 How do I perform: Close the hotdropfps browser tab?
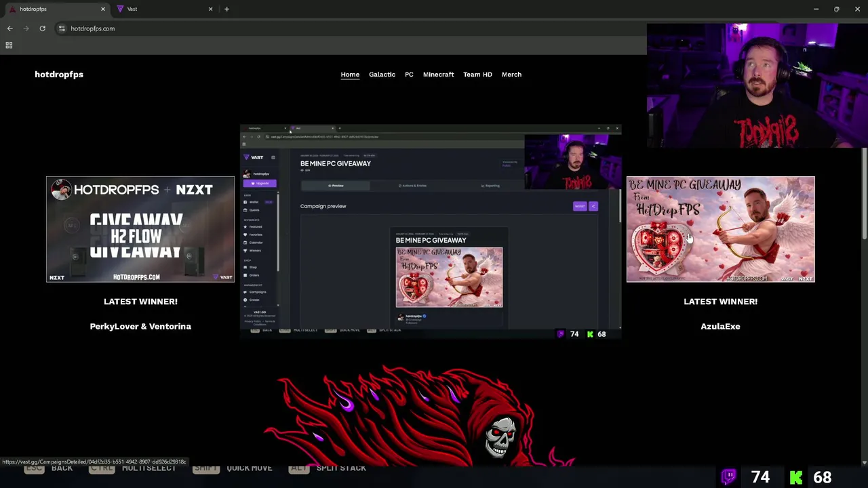103,9
